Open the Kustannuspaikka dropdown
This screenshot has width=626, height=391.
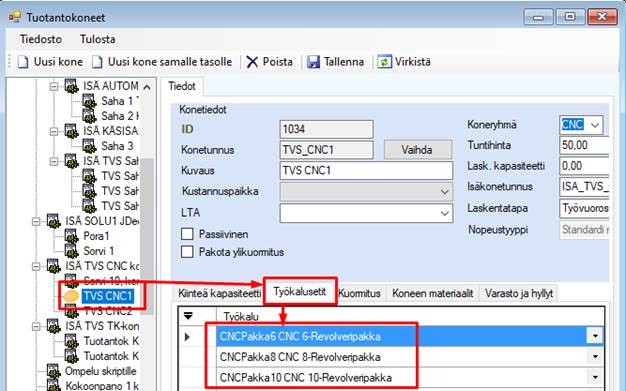point(445,192)
